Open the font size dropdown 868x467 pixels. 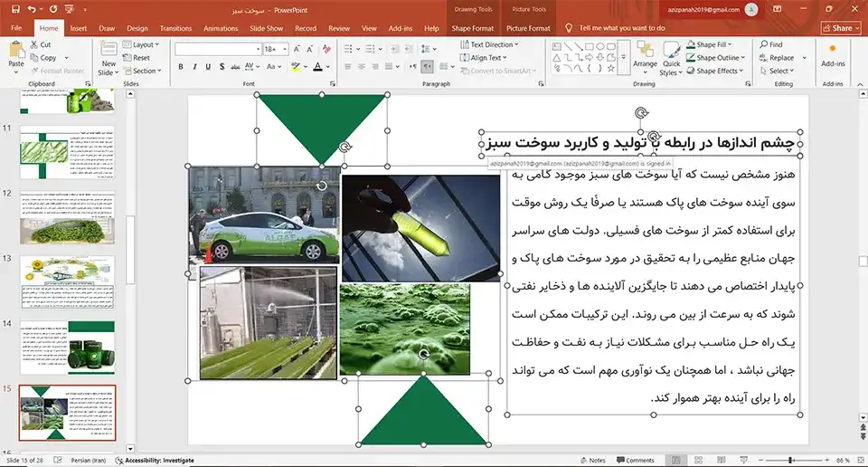tap(285, 49)
